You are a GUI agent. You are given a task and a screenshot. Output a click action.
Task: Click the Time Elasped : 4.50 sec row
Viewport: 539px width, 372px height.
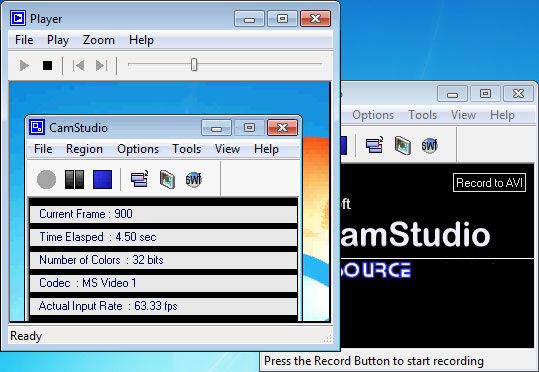[x=164, y=237]
